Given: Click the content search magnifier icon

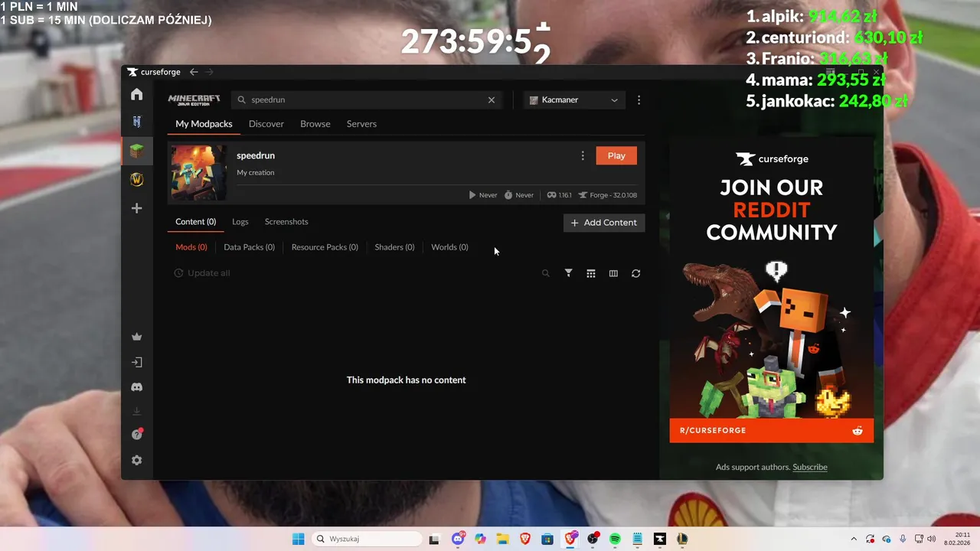Looking at the screenshot, I should 546,273.
